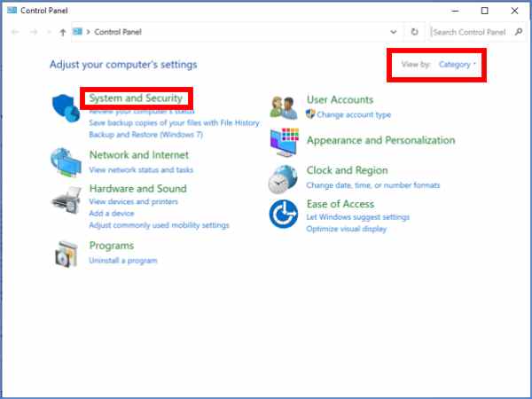Click the address bar Control Panel icon
This screenshot has height=399, width=532.
[78, 32]
